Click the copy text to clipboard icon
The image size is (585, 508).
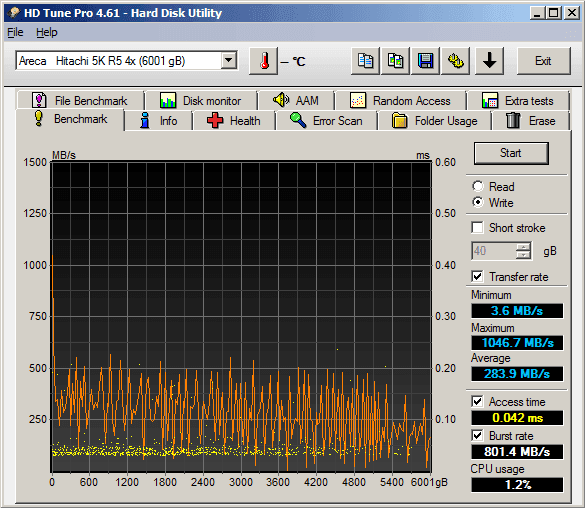click(x=366, y=61)
